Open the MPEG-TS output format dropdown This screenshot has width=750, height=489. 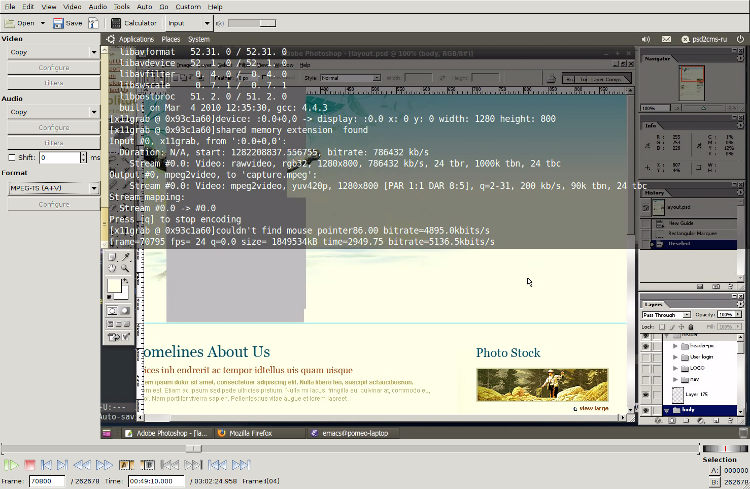(53, 188)
